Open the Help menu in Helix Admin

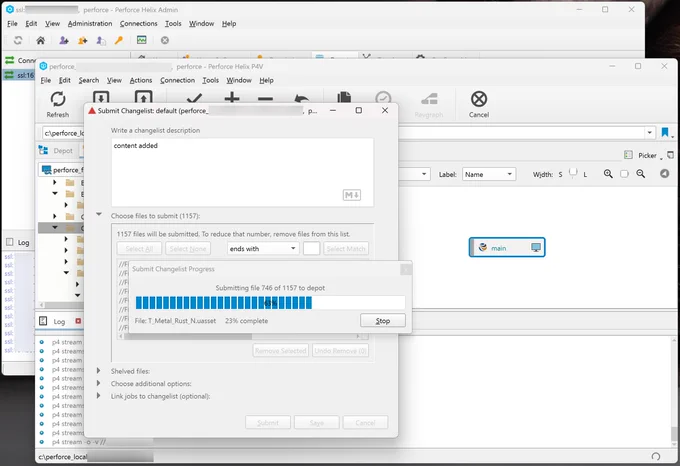[x=229, y=23]
